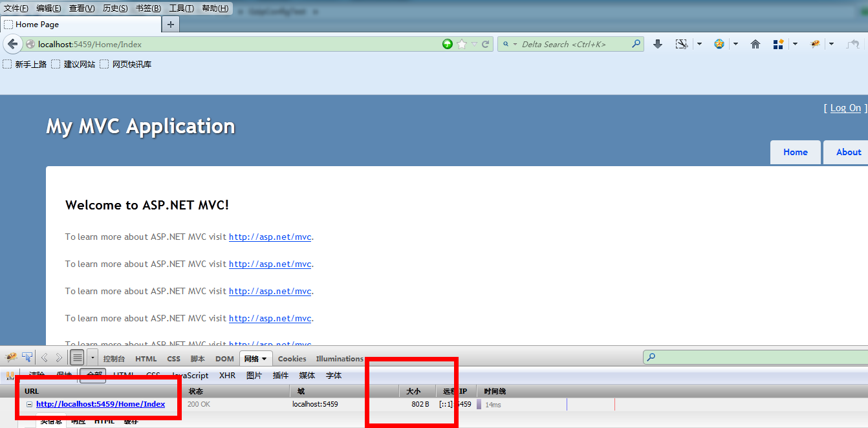Click the Firebug command line lines icon
This screenshot has width=868, height=428.
click(77, 358)
